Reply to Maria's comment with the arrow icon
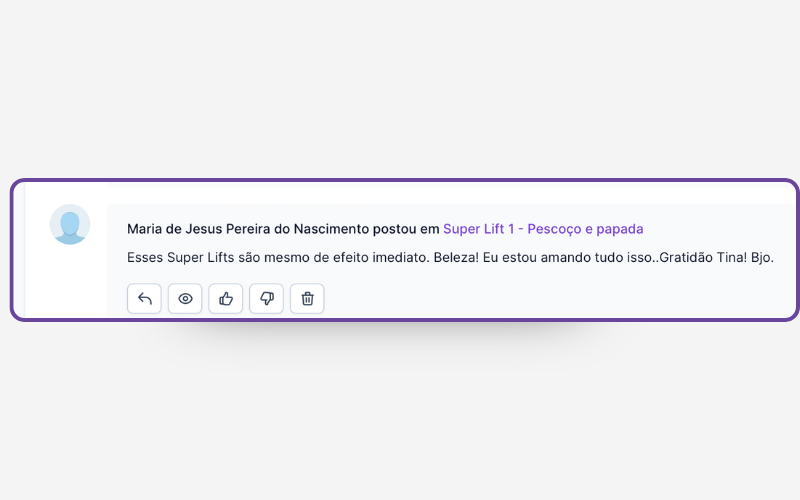This screenshot has width=800, height=500. 144,298
